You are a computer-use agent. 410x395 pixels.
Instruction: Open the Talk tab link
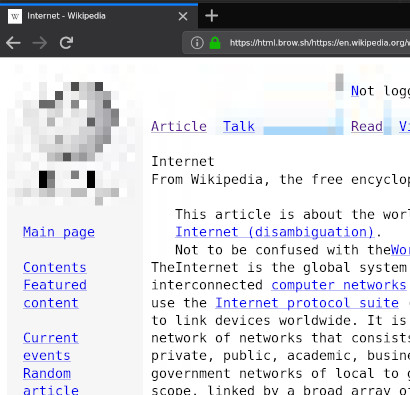pos(239,127)
